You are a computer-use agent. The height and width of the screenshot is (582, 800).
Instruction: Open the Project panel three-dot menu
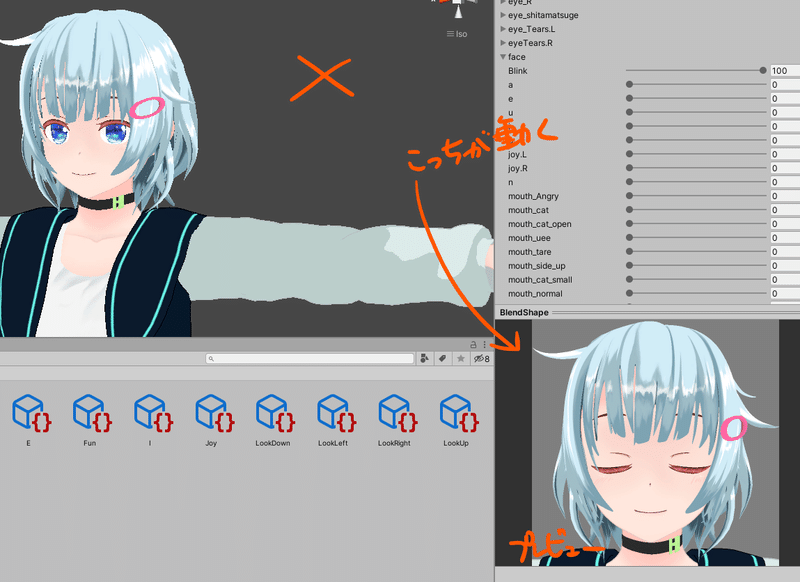click(x=485, y=345)
